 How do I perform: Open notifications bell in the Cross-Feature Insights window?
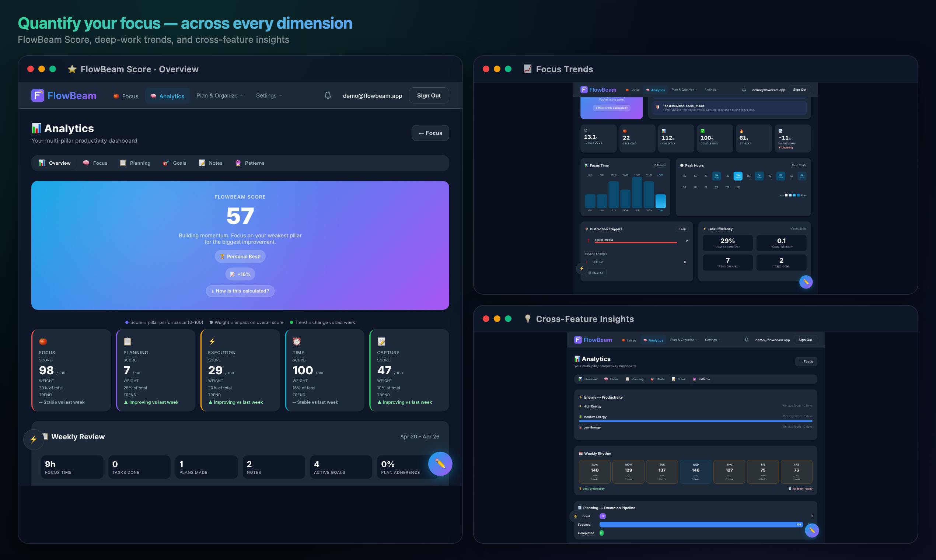(x=747, y=340)
